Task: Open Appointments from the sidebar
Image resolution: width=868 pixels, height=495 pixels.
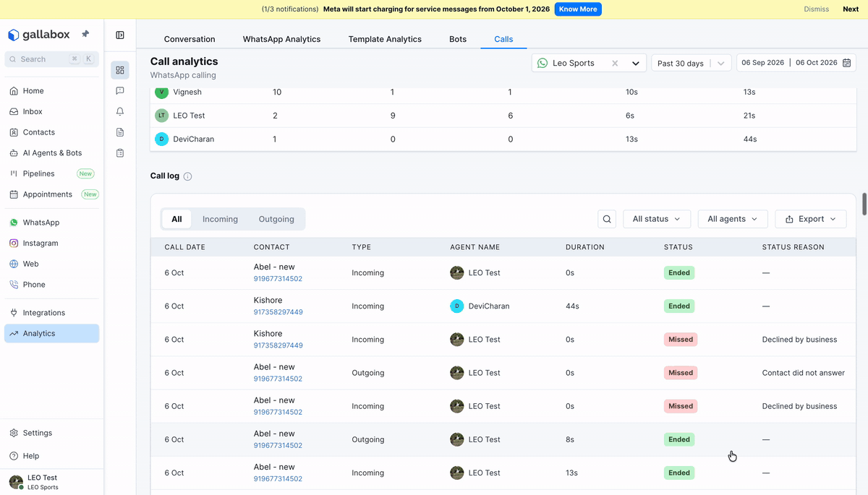Action: pyautogui.click(x=51, y=194)
